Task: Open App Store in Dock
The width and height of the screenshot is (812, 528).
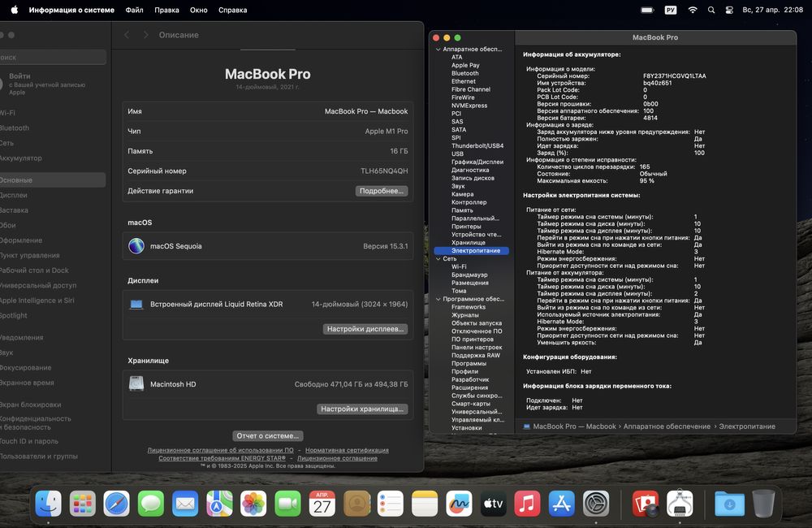Action: tap(561, 503)
